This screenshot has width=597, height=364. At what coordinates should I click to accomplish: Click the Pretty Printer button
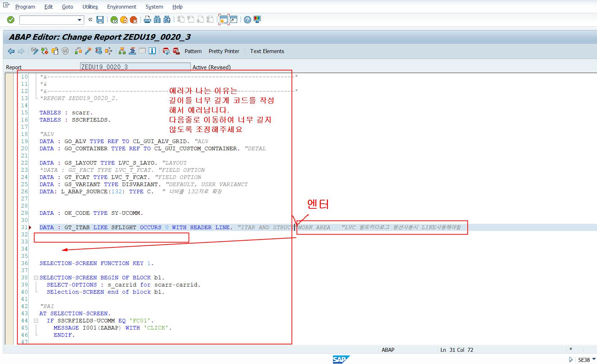point(224,51)
